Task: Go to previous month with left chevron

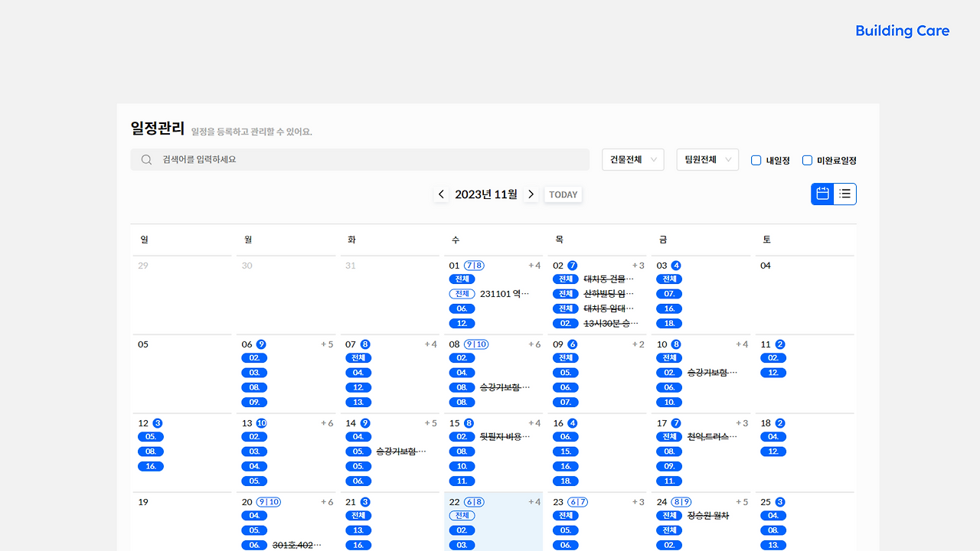Action: click(441, 194)
